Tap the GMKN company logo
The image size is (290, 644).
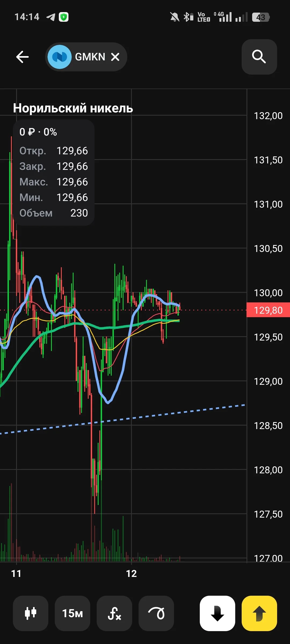coord(60,57)
